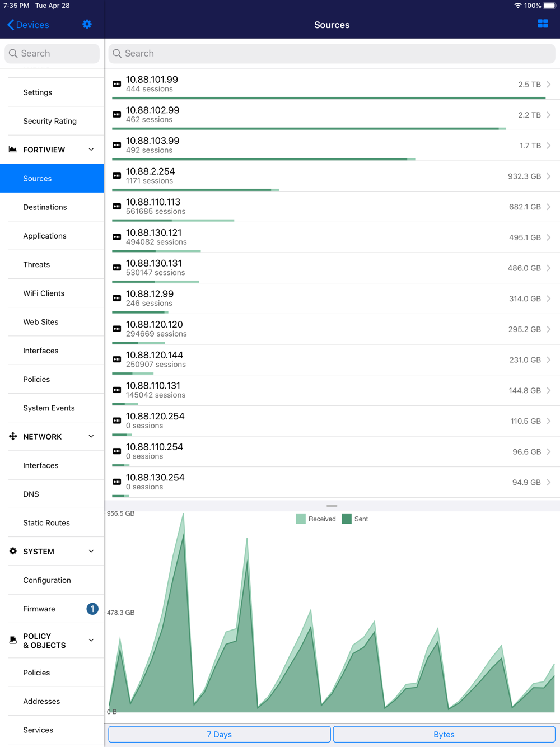Open FortiView Interfaces above Policies
The width and height of the screenshot is (560, 747).
click(x=52, y=351)
